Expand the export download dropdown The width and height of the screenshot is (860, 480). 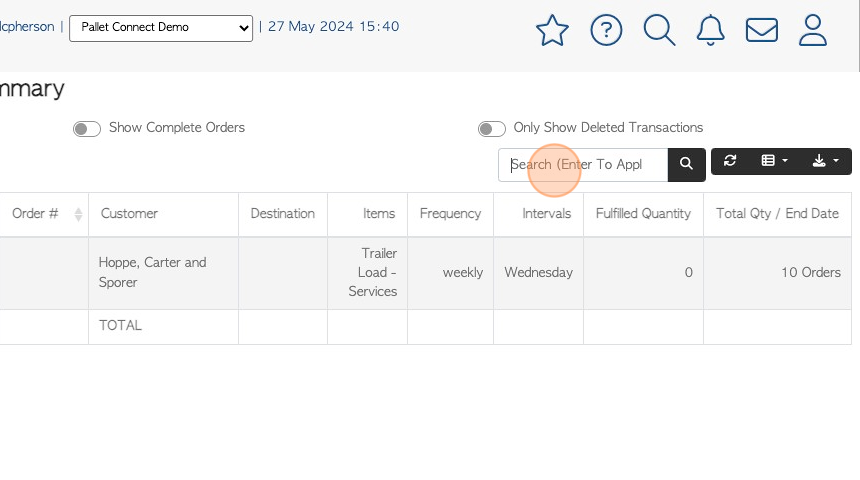tap(825, 161)
